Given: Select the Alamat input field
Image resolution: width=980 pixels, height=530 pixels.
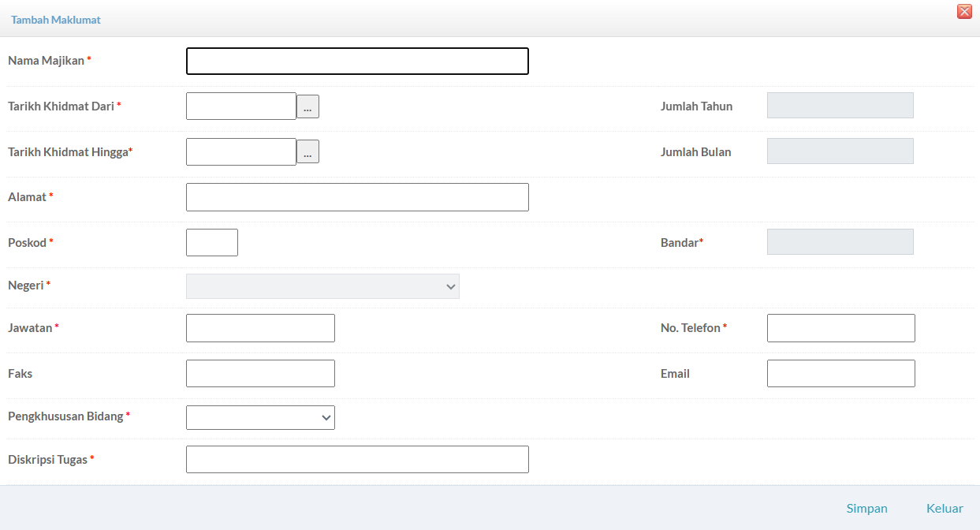Looking at the screenshot, I should pyautogui.click(x=357, y=197).
